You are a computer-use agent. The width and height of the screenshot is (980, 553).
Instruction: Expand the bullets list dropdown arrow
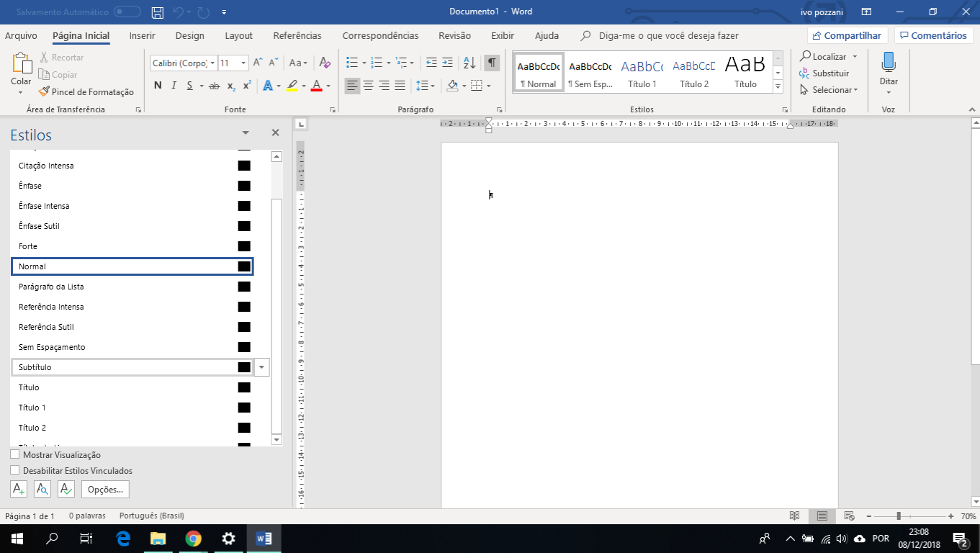pos(364,63)
